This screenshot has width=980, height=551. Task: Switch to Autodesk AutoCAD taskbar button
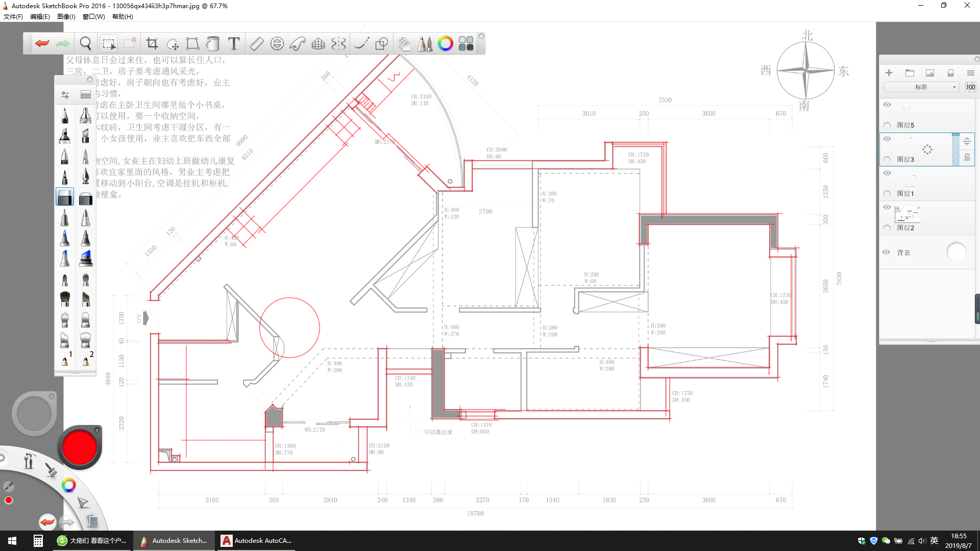tap(257, 541)
